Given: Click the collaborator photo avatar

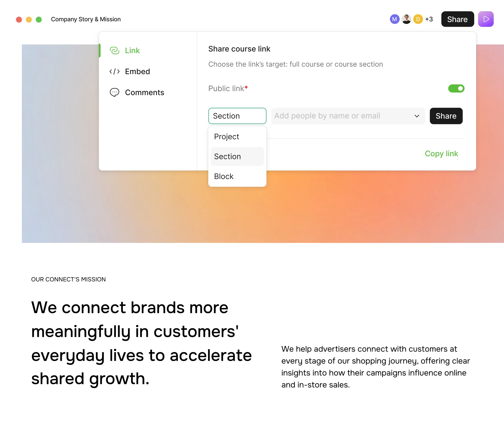Looking at the screenshot, I should pos(406,19).
